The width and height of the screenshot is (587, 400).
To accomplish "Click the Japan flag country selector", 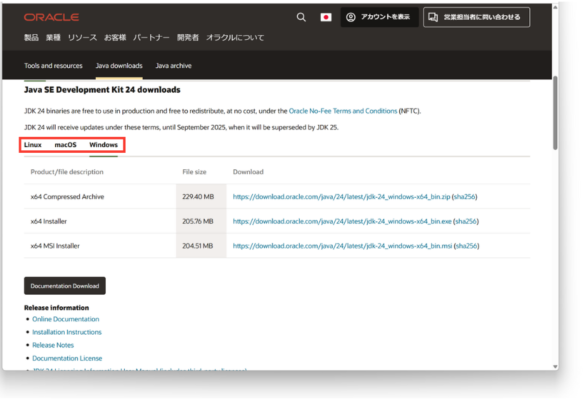I will click(326, 17).
